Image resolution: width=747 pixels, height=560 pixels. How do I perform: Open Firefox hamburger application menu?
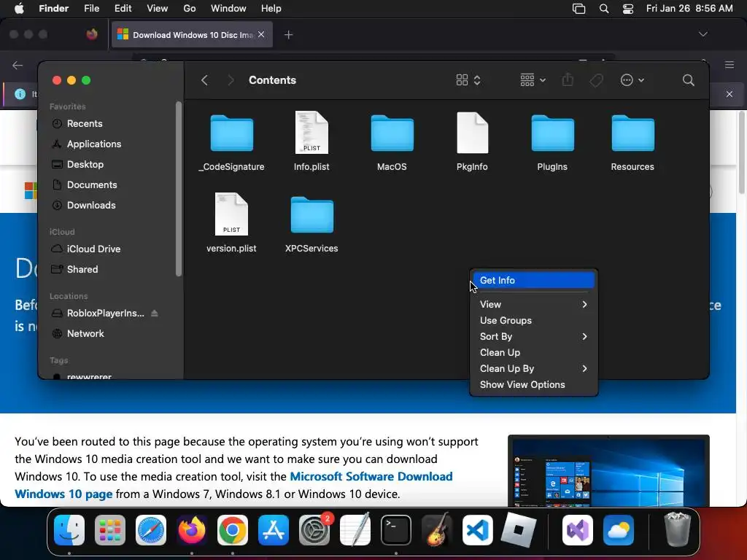click(729, 65)
